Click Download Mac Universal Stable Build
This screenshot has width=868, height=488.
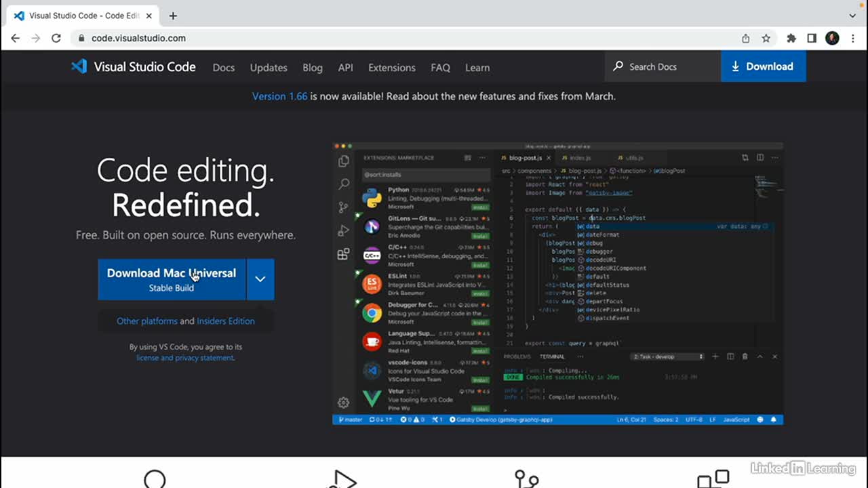[x=172, y=279]
